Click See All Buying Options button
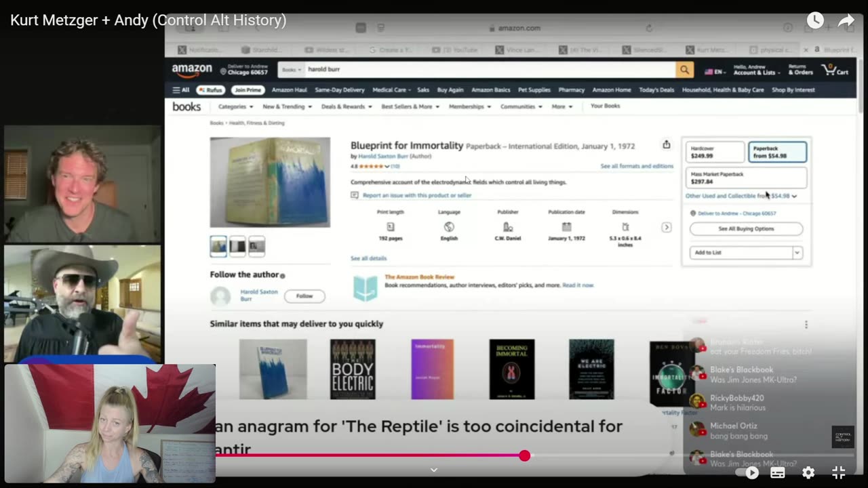 click(x=746, y=229)
